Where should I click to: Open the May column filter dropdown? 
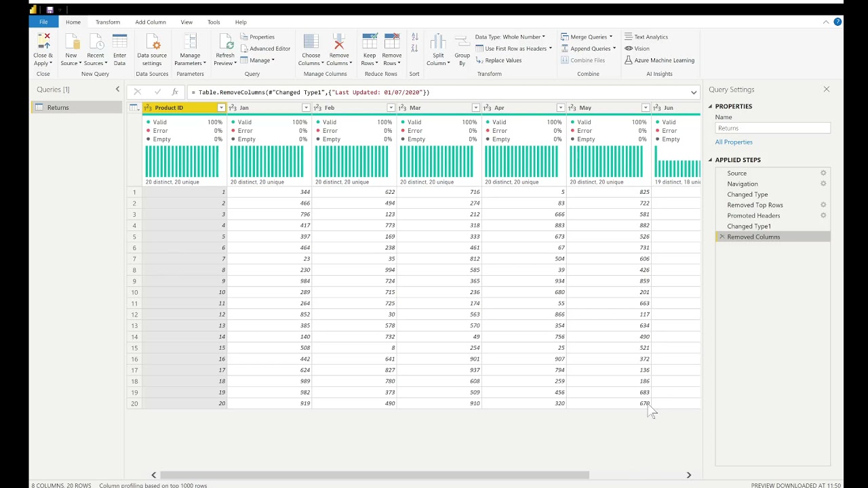(645, 108)
